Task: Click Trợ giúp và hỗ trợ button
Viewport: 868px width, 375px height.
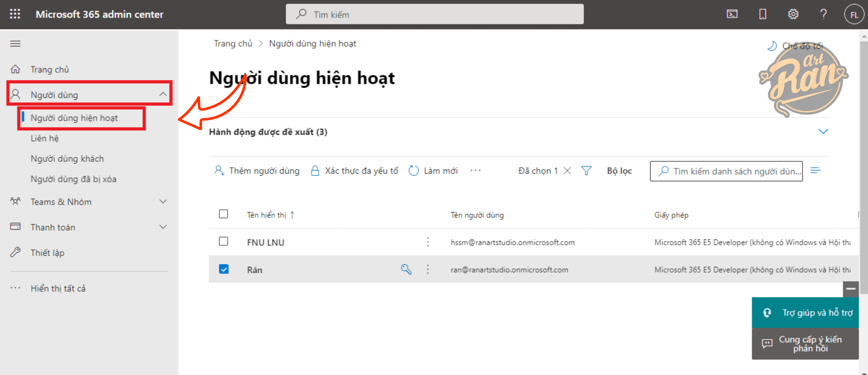Action: (805, 313)
